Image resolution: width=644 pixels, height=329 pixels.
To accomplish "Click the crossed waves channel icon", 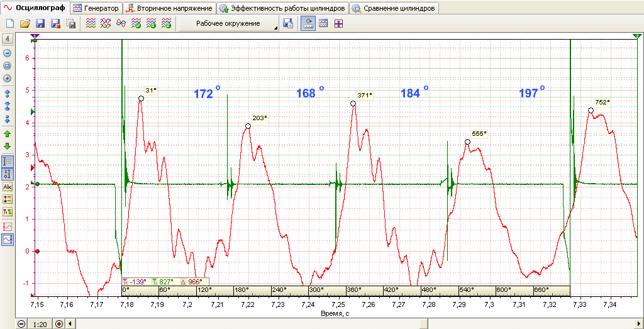I will click(x=106, y=24).
